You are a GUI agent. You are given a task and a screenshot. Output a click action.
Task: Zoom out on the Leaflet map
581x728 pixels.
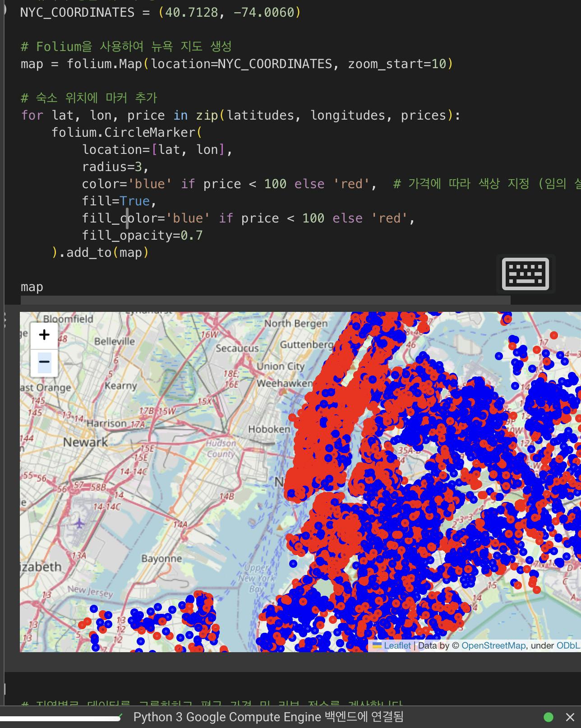[44, 362]
